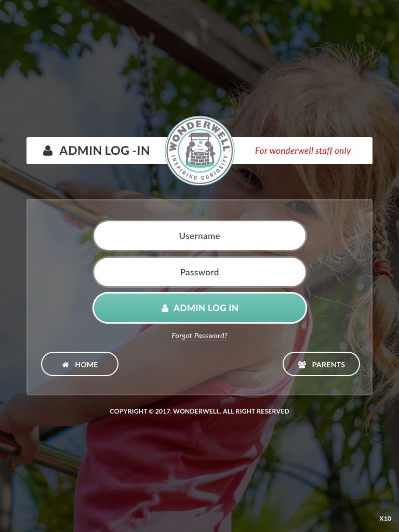Screen dimensions: 399x532
Task: Click the user silhouette icon beside ADMIN LOG -IN heading
Action: tap(48, 151)
